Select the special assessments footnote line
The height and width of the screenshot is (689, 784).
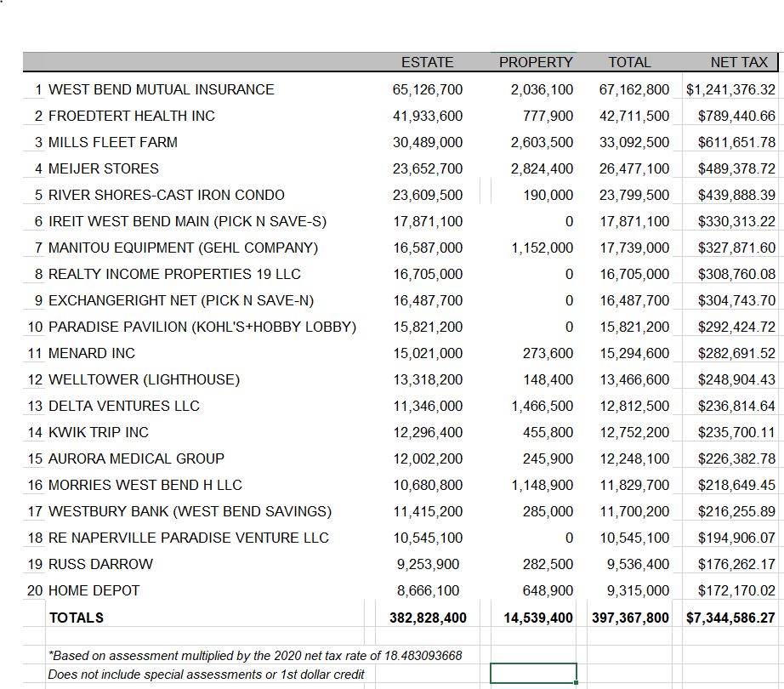pos(206,675)
